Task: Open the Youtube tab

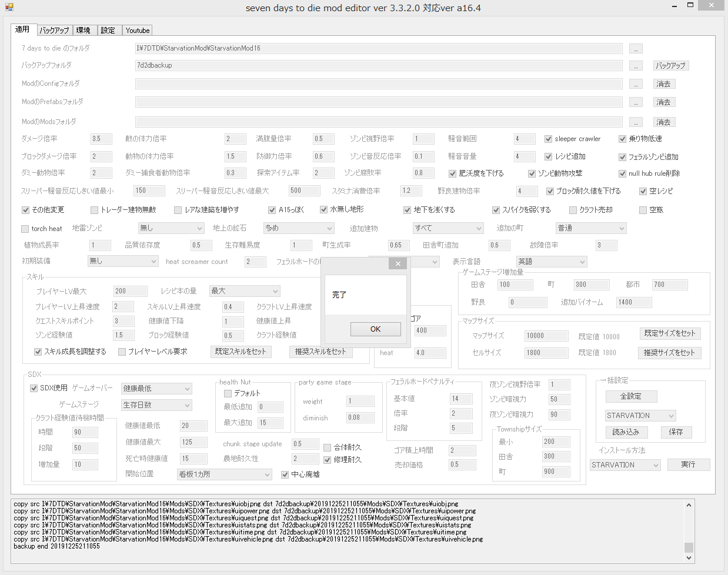Action: tap(138, 30)
